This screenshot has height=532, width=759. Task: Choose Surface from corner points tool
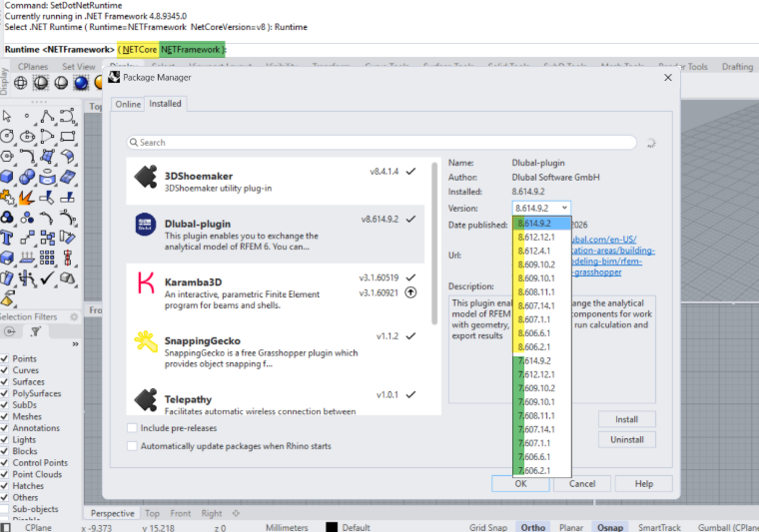[x=47, y=157]
